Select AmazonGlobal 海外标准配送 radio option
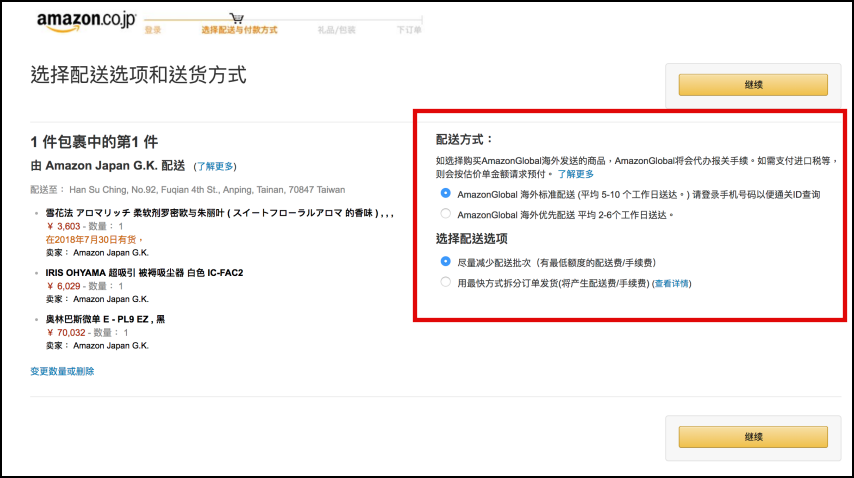This screenshot has height=478, width=854. pyautogui.click(x=446, y=193)
